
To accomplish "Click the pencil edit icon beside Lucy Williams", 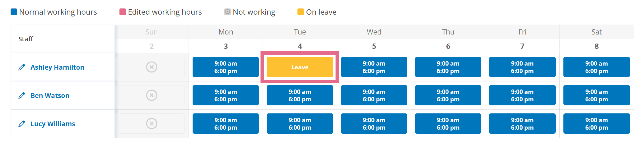I will (22, 124).
